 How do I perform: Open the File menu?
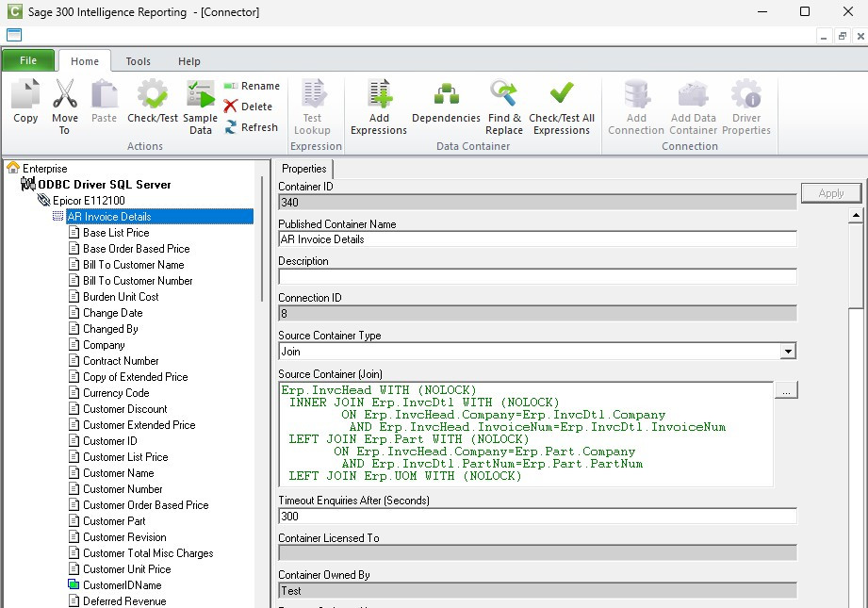[28, 60]
